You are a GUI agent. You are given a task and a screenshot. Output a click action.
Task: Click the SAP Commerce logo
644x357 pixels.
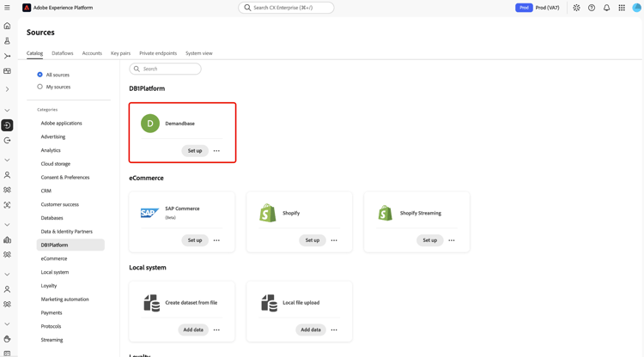(149, 213)
